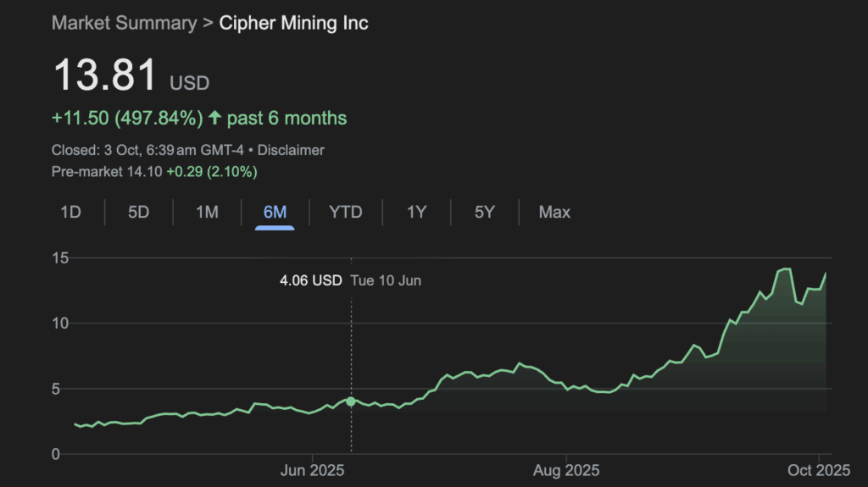Open the Disclaimer link
Viewport: 868px width, 487px height.
pyautogui.click(x=291, y=150)
